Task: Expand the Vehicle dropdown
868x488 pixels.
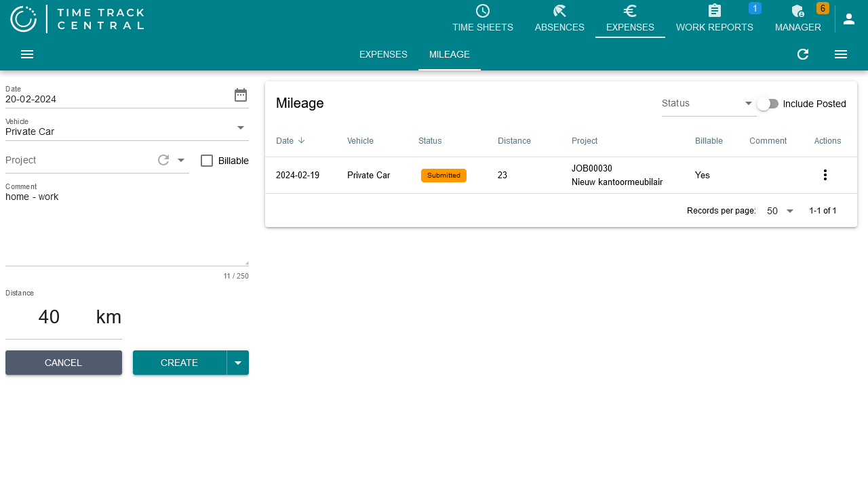Action: [241, 127]
